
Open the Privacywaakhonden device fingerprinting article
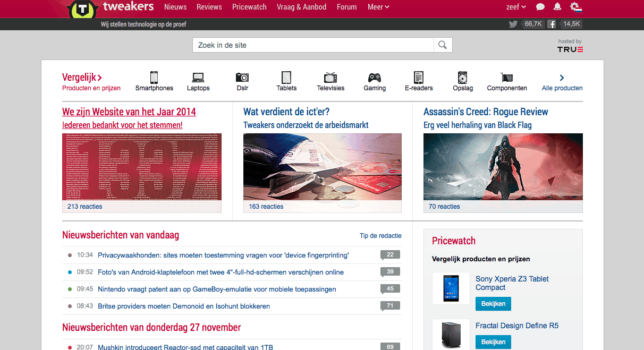pyautogui.click(x=223, y=255)
